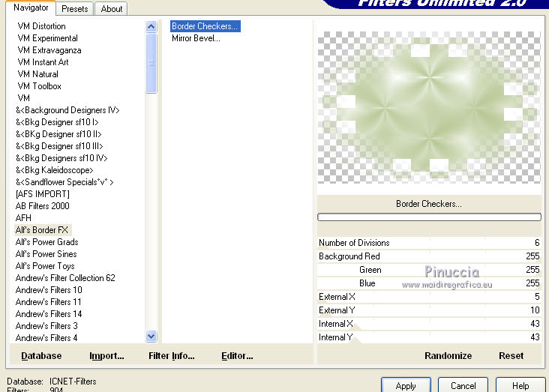Click the filter list scroll up arrow
This screenshot has width=549, height=392.
pyautogui.click(x=151, y=26)
